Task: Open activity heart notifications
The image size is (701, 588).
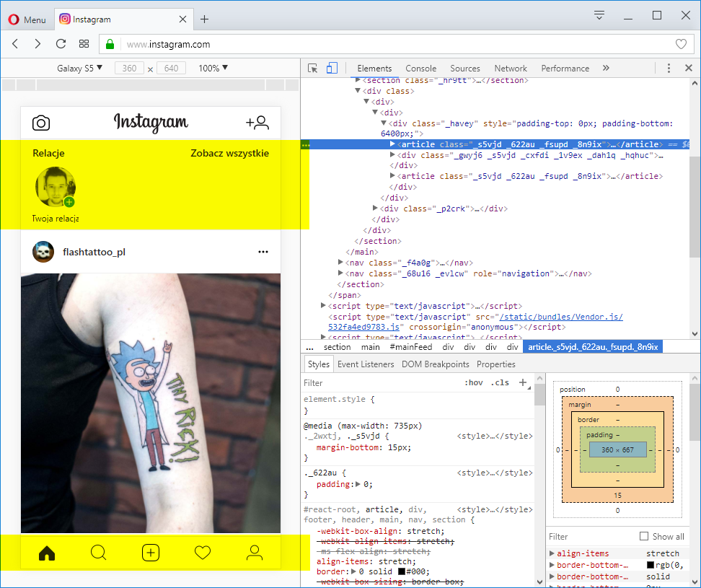Action: 203,553
